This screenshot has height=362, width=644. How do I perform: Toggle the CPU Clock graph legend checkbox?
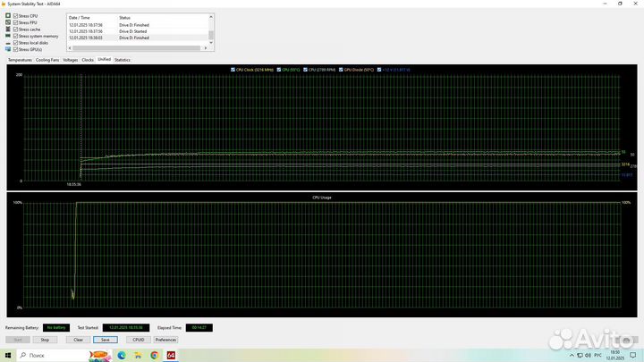(233, 69)
